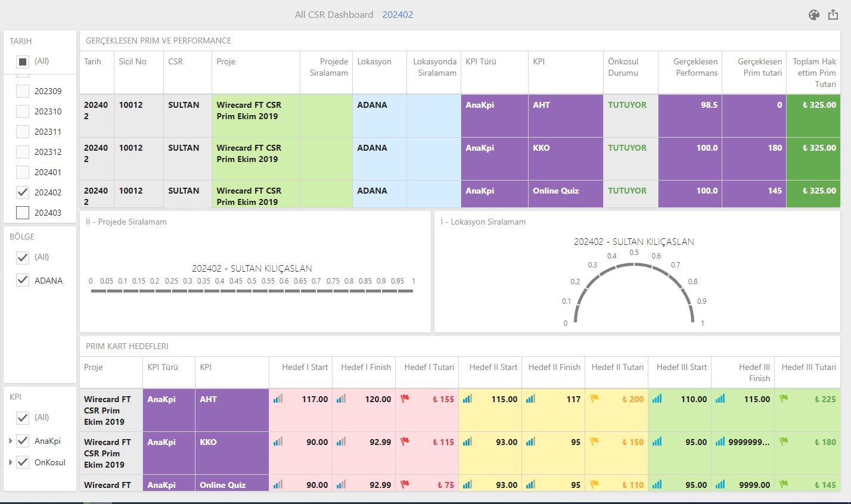Screen dimensions: 851x504
Task: Click bar icon beside KKO Hedef I Finish 92.99
Action: point(341,442)
